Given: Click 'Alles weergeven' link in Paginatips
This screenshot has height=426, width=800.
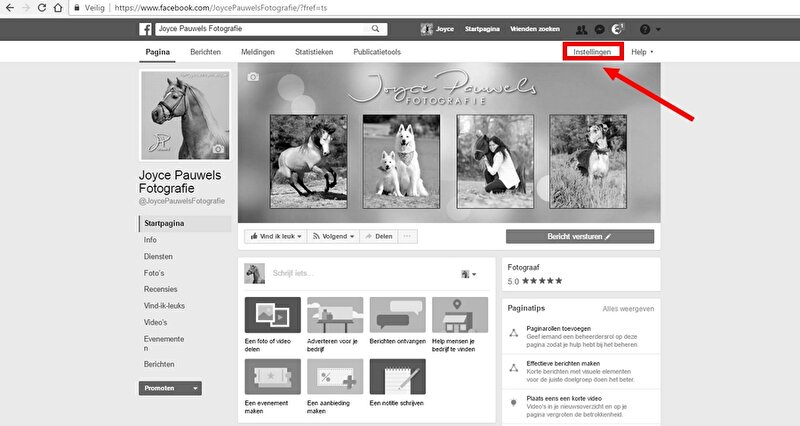Looking at the screenshot, I should (628, 309).
